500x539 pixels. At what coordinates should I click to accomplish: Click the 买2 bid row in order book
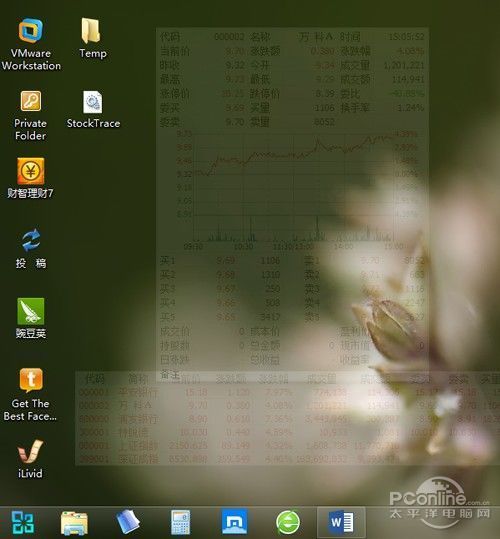220,275
